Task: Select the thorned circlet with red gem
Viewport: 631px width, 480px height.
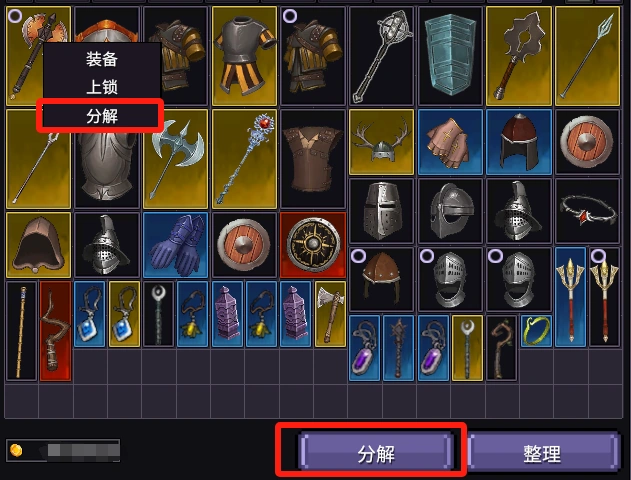Action: click(587, 211)
